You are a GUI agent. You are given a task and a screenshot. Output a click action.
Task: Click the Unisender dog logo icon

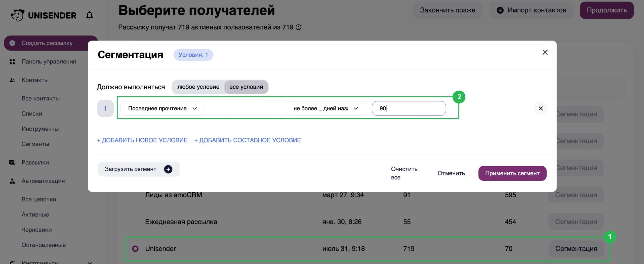click(17, 15)
